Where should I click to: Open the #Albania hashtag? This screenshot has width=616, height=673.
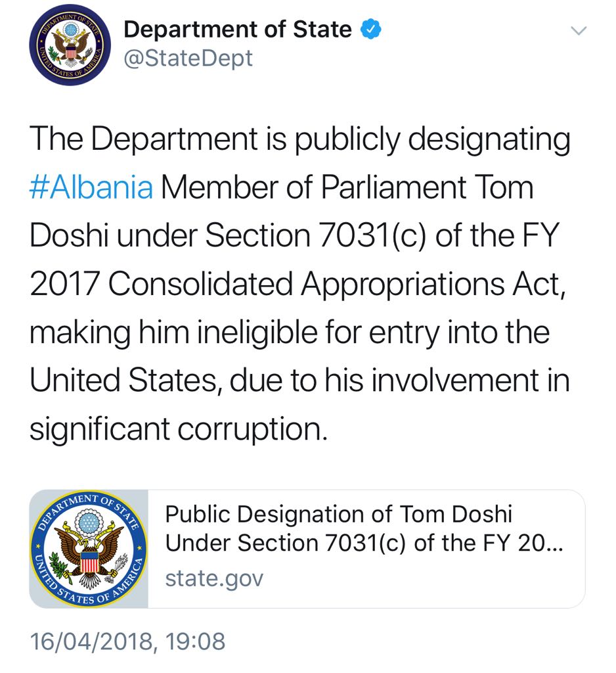[x=91, y=188]
